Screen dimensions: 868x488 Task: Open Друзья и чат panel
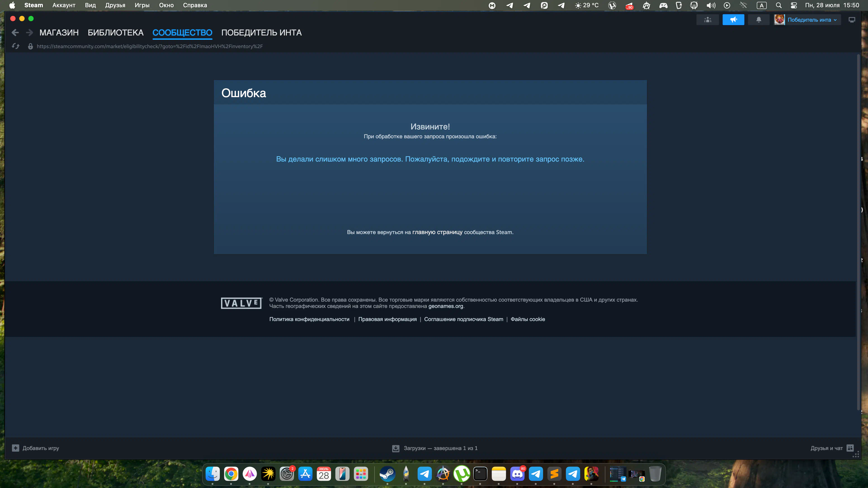point(826,448)
